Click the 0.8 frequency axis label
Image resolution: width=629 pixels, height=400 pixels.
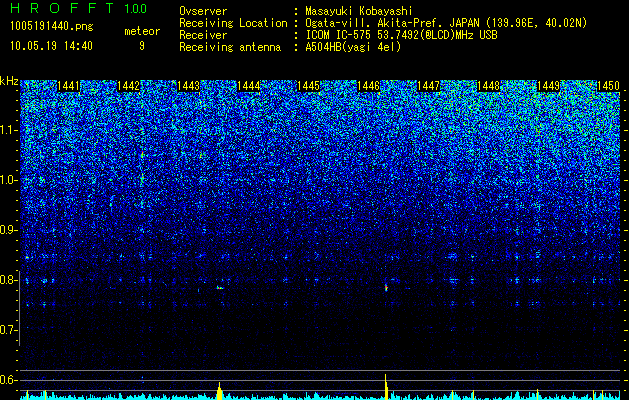[8, 280]
